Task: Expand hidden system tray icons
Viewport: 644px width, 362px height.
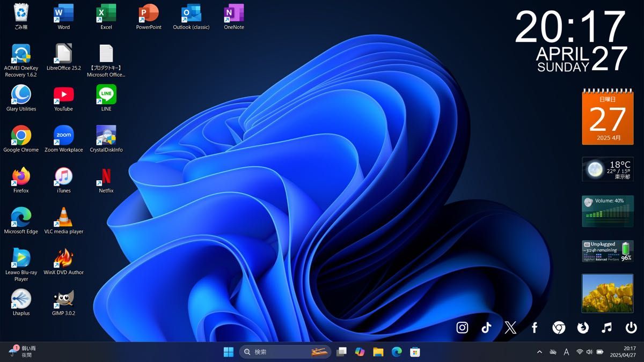Action: pos(539,352)
